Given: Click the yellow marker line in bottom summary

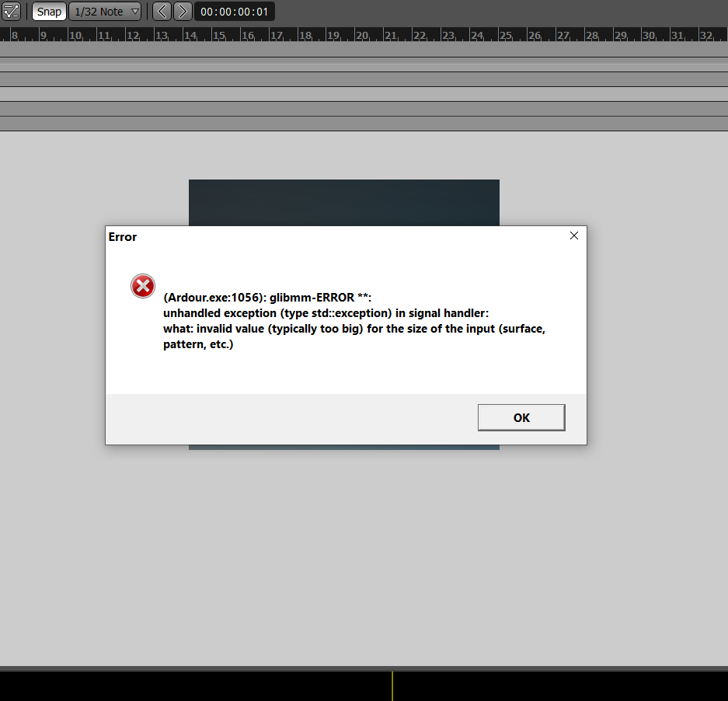Looking at the screenshot, I should click(392, 685).
